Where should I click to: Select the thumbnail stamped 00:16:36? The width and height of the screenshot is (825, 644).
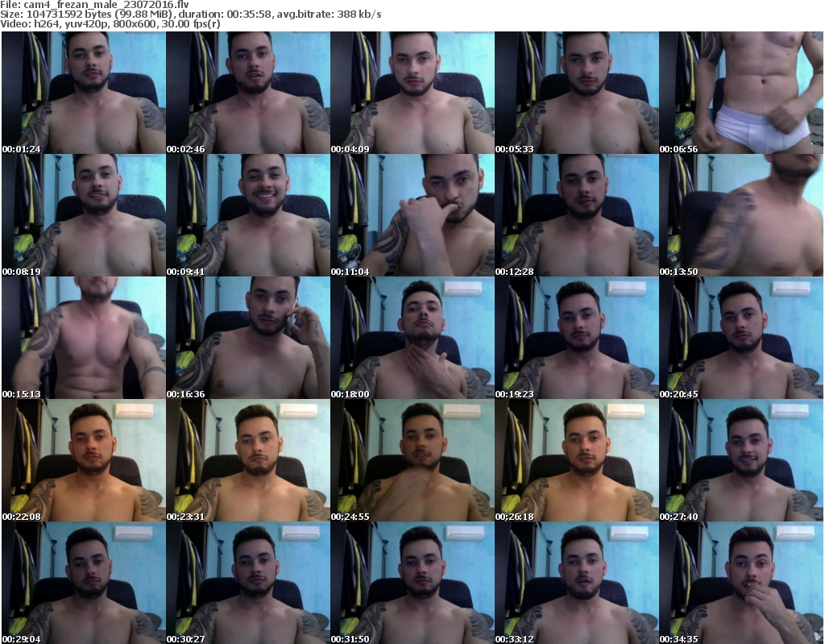pos(248,338)
